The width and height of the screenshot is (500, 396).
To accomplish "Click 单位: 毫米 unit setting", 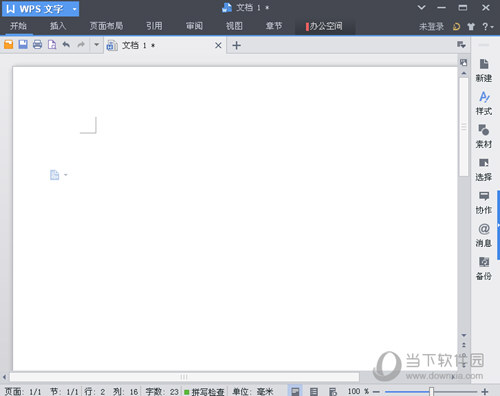I will tap(253, 391).
